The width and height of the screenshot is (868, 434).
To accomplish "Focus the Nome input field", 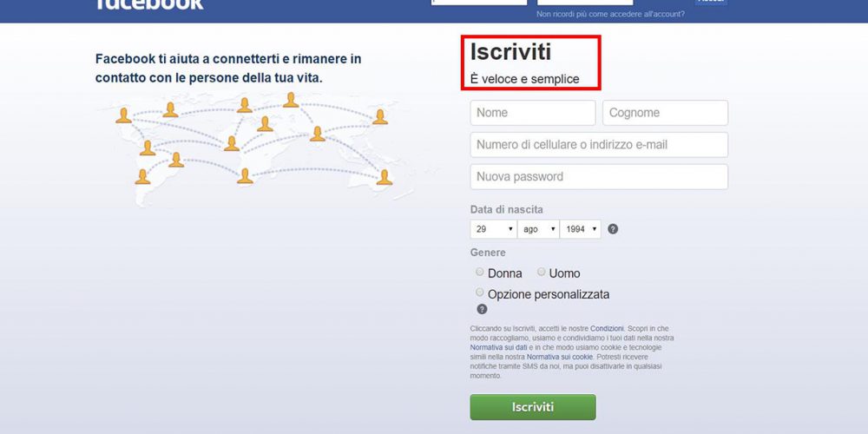I will [x=533, y=113].
